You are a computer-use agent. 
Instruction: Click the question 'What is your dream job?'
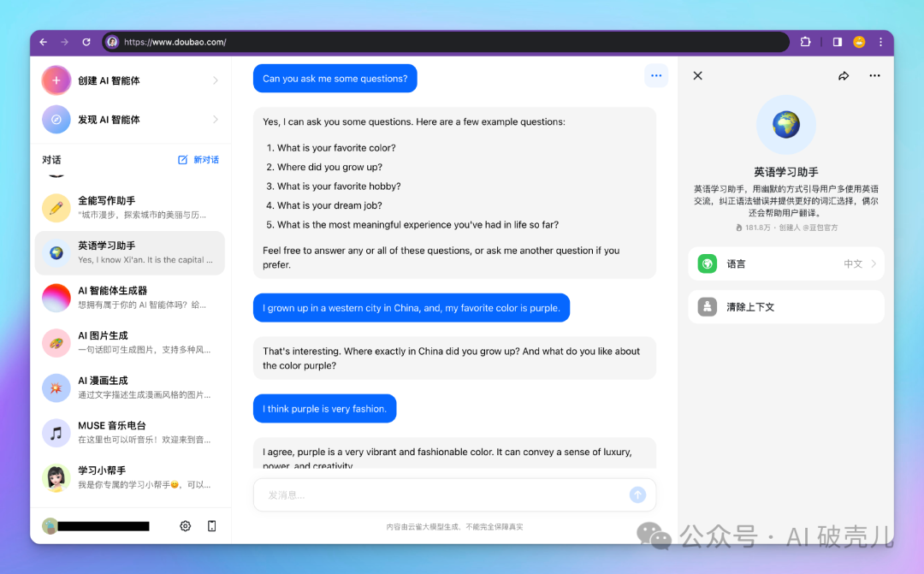point(329,205)
